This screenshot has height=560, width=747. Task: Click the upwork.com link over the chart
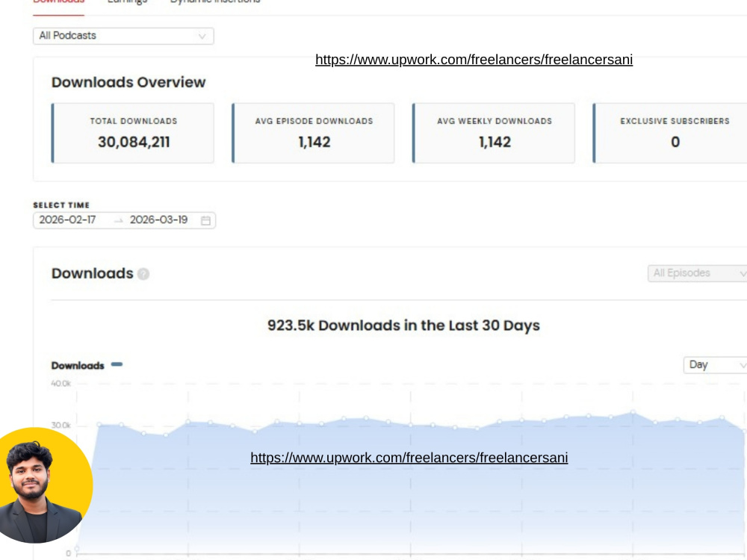click(x=409, y=458)
